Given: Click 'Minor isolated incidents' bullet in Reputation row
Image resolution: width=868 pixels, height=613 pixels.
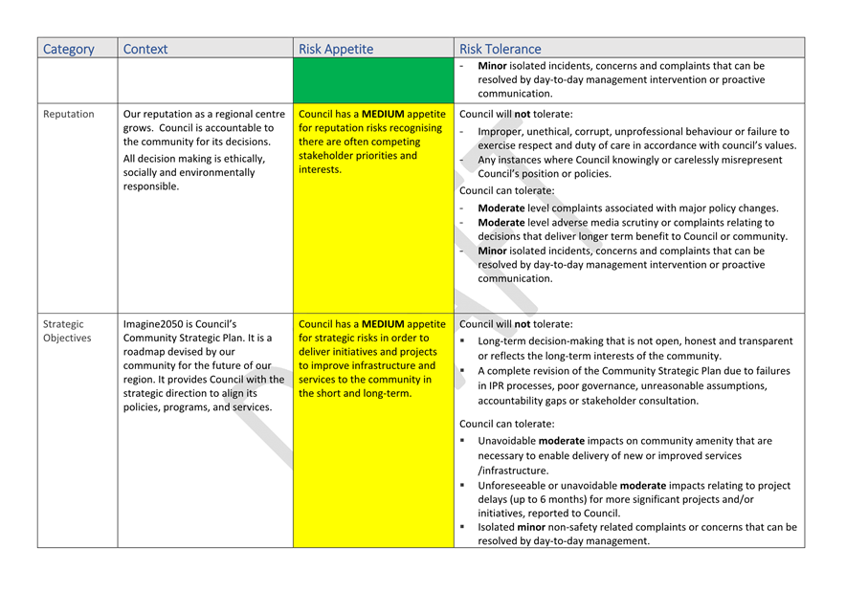Looking at the screenshot, I should coord(621,265).
